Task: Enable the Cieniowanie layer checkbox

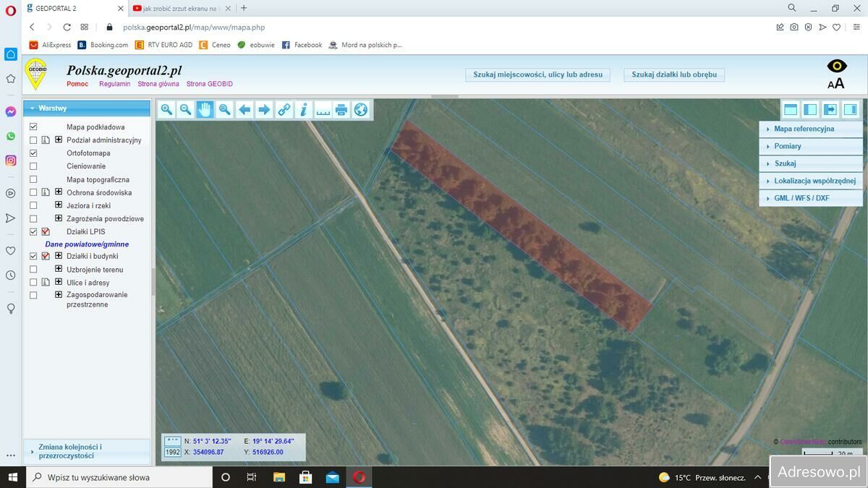Action: [33, 166]
